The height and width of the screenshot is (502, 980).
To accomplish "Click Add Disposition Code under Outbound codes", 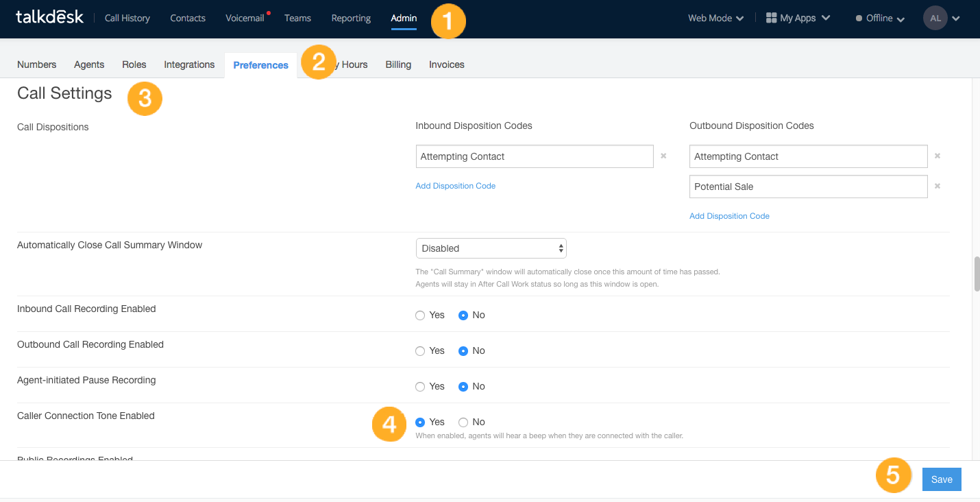I will tap(730, 216).
